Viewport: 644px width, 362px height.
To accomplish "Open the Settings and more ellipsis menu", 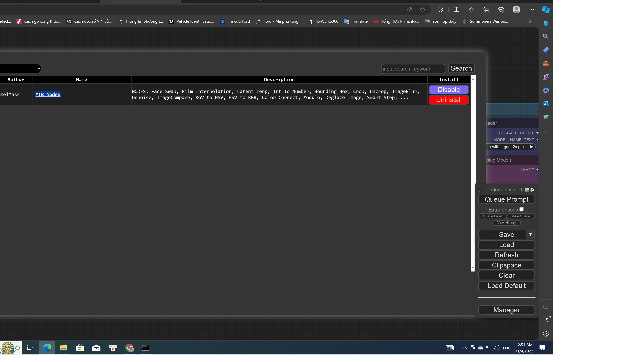I will (x=531, y=10).
